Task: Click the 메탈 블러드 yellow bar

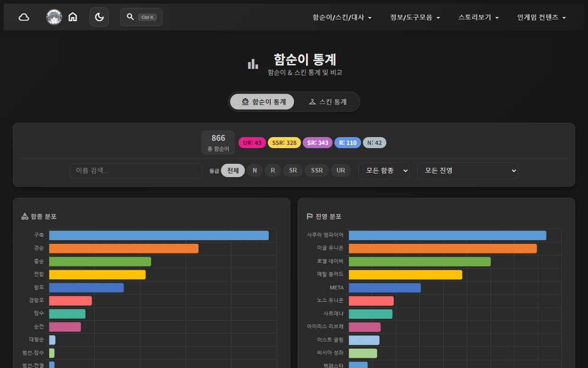Action: point(405,275)
